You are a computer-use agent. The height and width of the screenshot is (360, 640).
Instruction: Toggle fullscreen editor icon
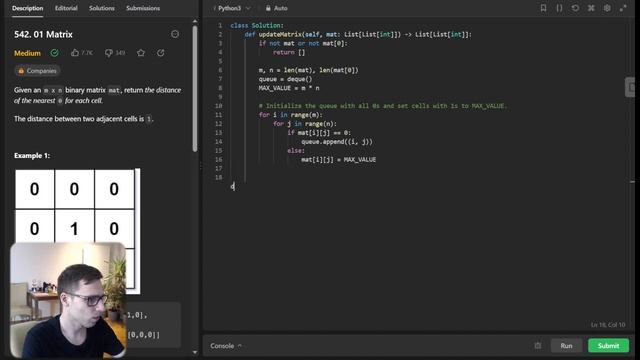click(623, 8)
